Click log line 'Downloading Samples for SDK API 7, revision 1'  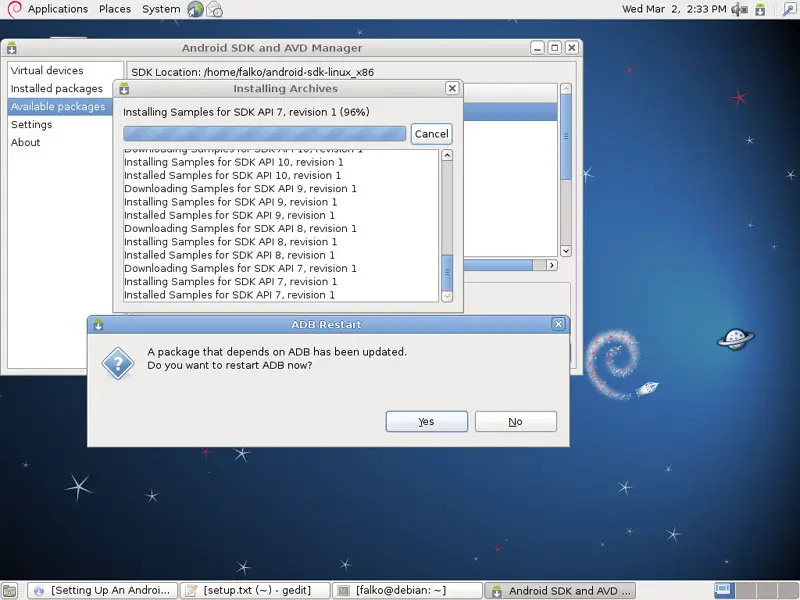(240, 268)
